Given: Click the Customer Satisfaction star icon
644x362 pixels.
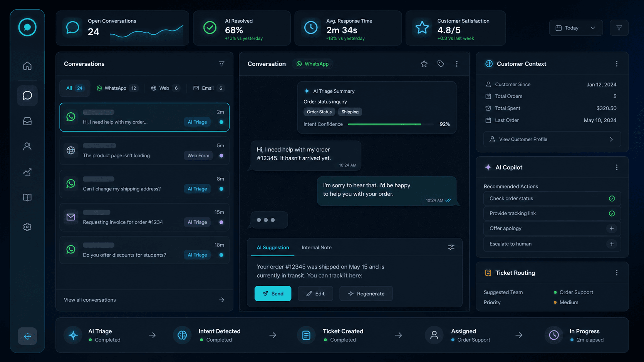Looking at the screenshot, I should pos(422,28).
